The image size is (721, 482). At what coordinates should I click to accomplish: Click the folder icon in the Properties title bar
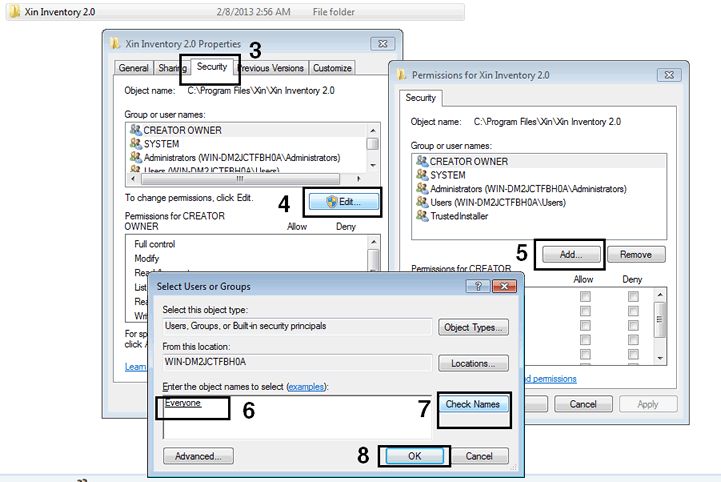[115, 43]
